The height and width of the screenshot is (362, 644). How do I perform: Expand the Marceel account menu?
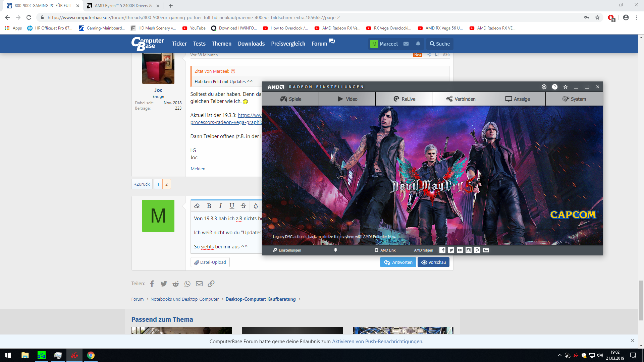pyautogui.click(x=384, y=44)
